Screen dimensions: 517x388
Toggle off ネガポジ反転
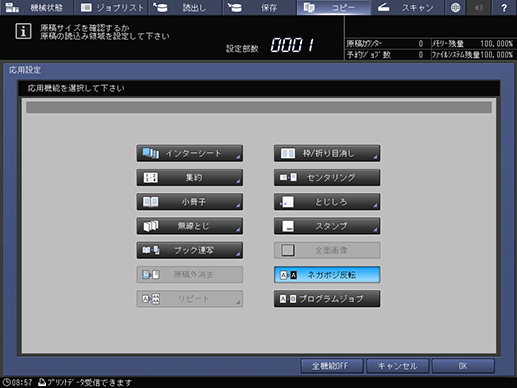click(327, 275)
